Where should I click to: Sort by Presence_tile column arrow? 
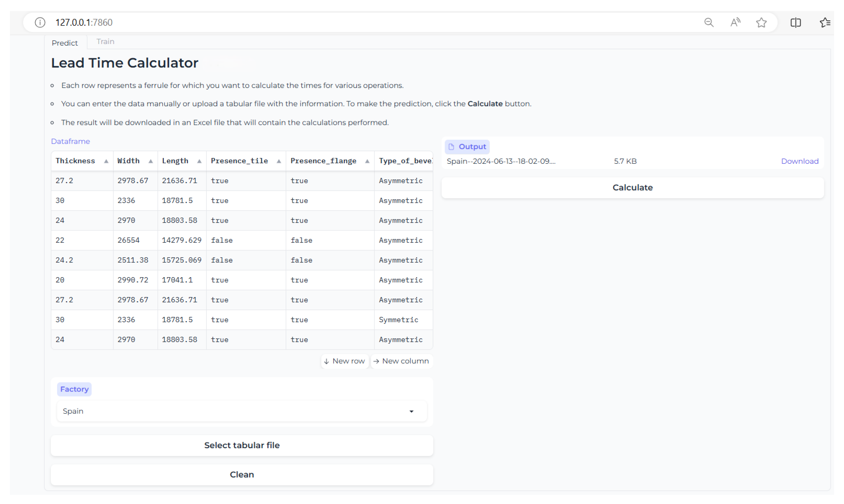[279, 161]
